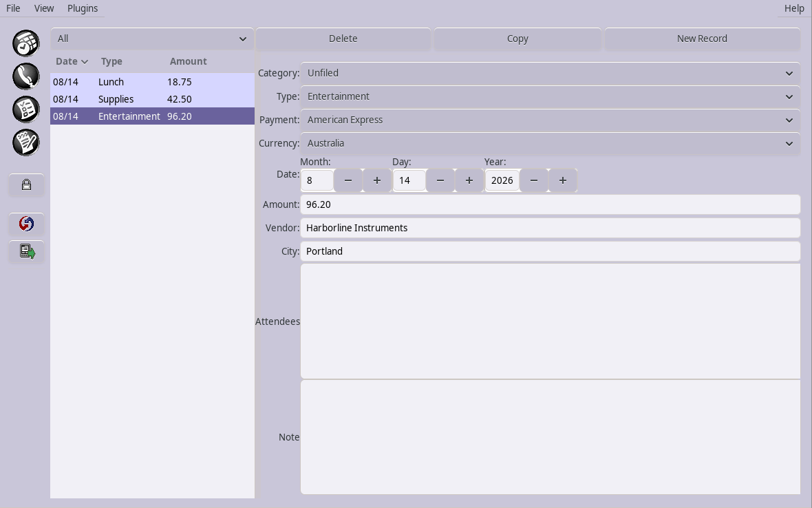Click the Year field showing 2026
The width and height of the screenshot is (812, 508).
click(502, 180)
